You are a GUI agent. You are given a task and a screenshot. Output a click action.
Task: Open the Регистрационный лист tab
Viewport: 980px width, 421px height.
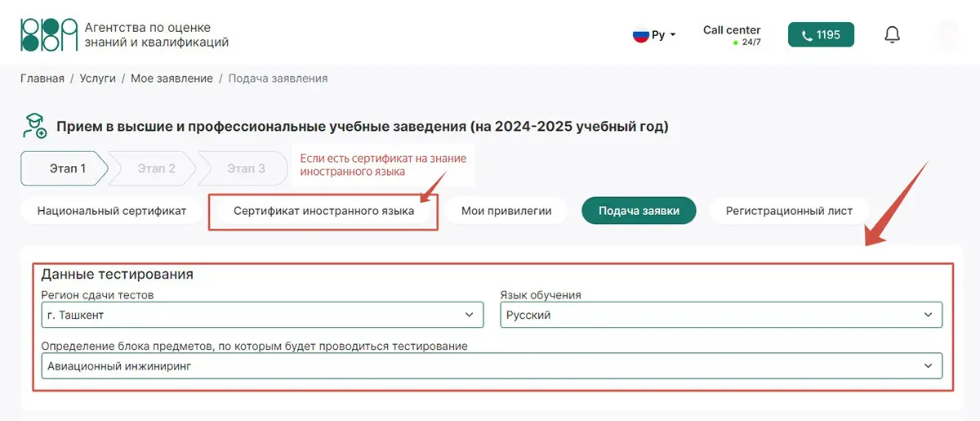point(788,211)
